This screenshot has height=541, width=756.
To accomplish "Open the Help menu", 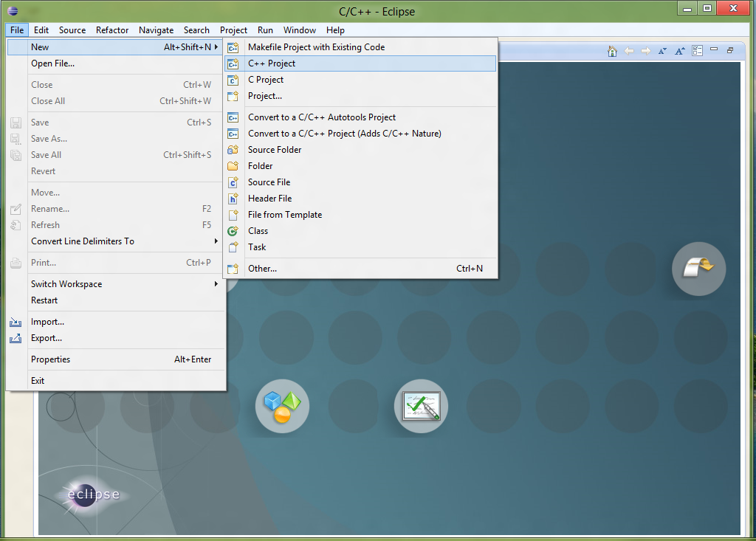I will point(336,30).
